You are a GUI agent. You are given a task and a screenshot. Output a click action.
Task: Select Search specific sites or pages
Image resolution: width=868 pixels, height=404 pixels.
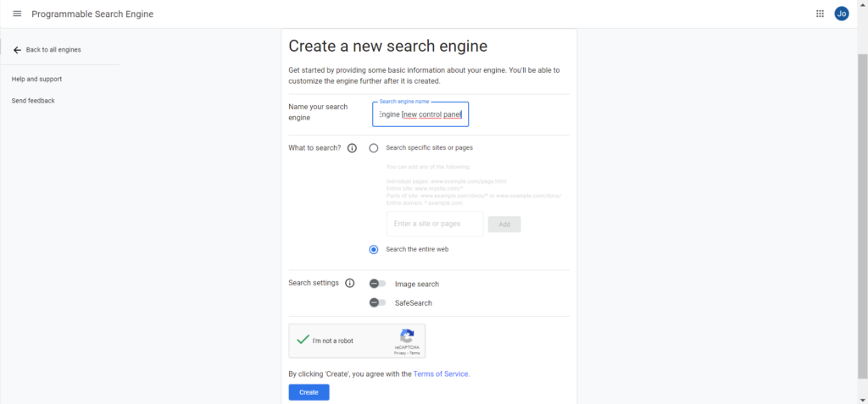(x=374, y=148)
